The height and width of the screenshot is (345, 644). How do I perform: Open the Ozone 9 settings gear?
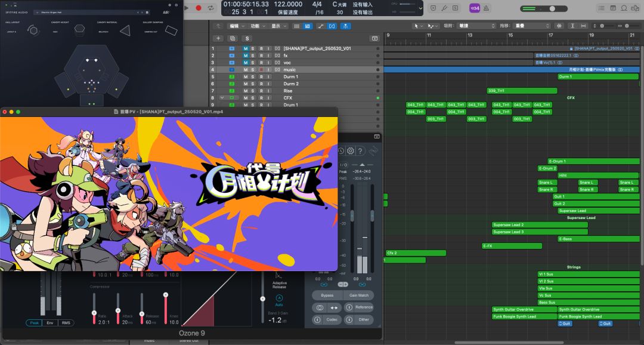click(x=351, y=151)
